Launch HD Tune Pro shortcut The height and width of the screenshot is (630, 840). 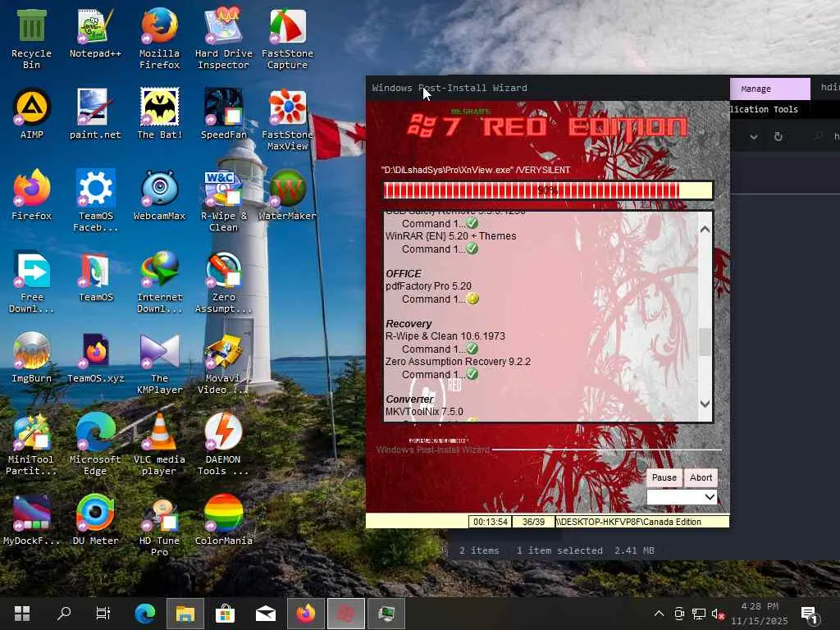click(160, 526)
